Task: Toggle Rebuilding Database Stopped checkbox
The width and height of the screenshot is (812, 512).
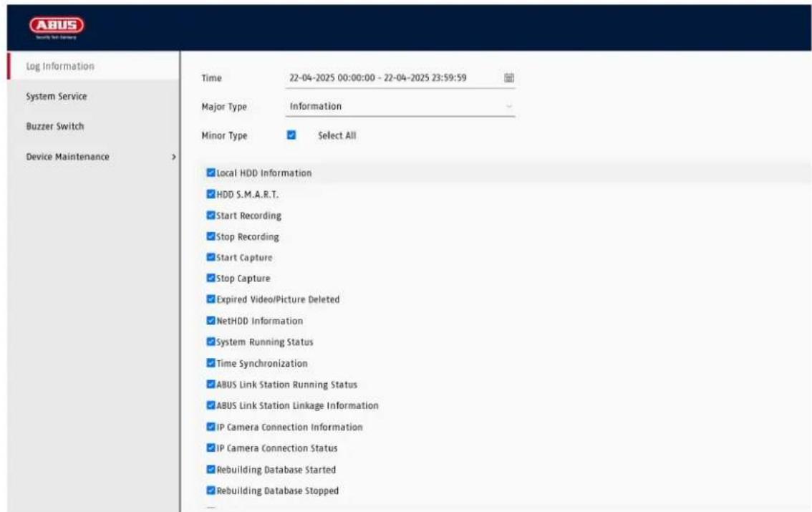Action: [x=211, y=490]
